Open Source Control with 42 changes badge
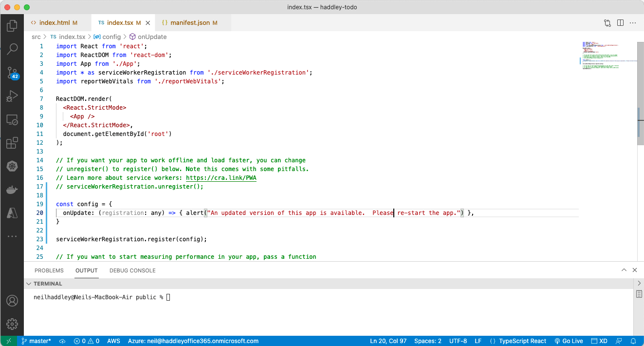Screen dimensions: 644x346 click(12, 73)
